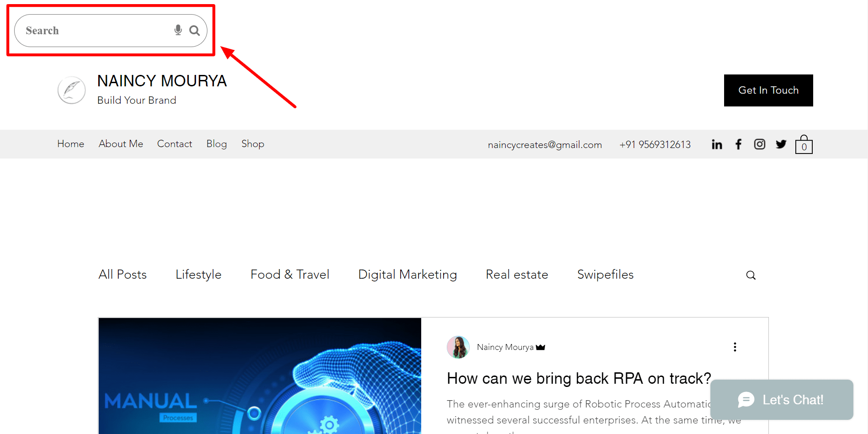
Task: Open the three-dot options menu on the post
Action: tap(735, 347)
